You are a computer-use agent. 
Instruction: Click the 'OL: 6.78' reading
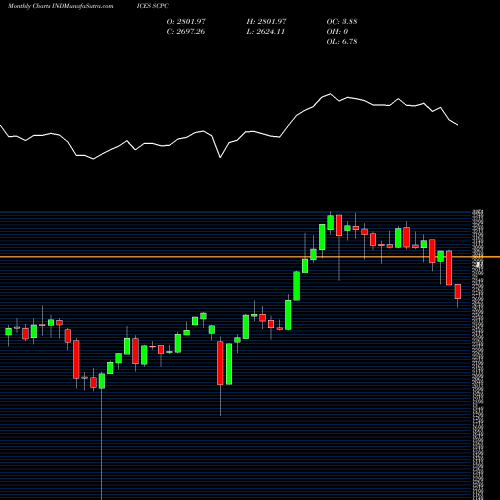click(342, 42)
